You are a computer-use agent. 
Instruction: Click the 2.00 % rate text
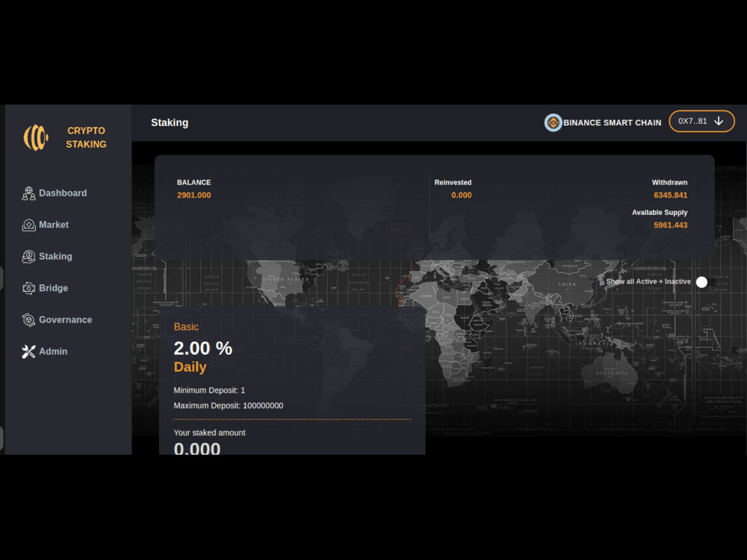pos(203,348)
